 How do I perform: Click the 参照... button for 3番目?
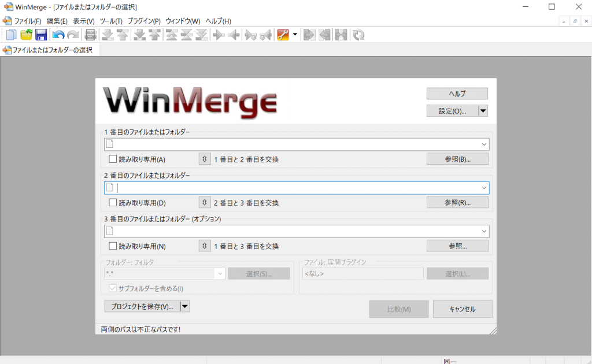coord(458,246)
